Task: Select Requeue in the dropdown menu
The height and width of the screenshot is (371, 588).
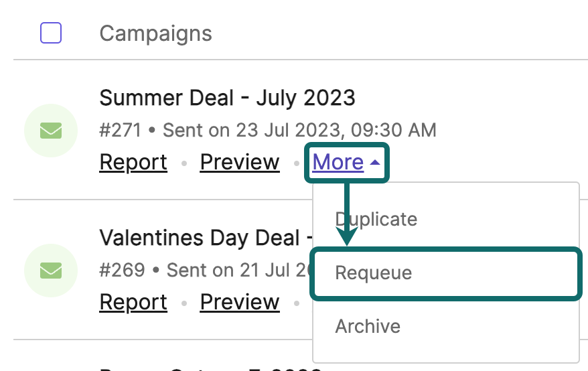Action: (446, 273)
